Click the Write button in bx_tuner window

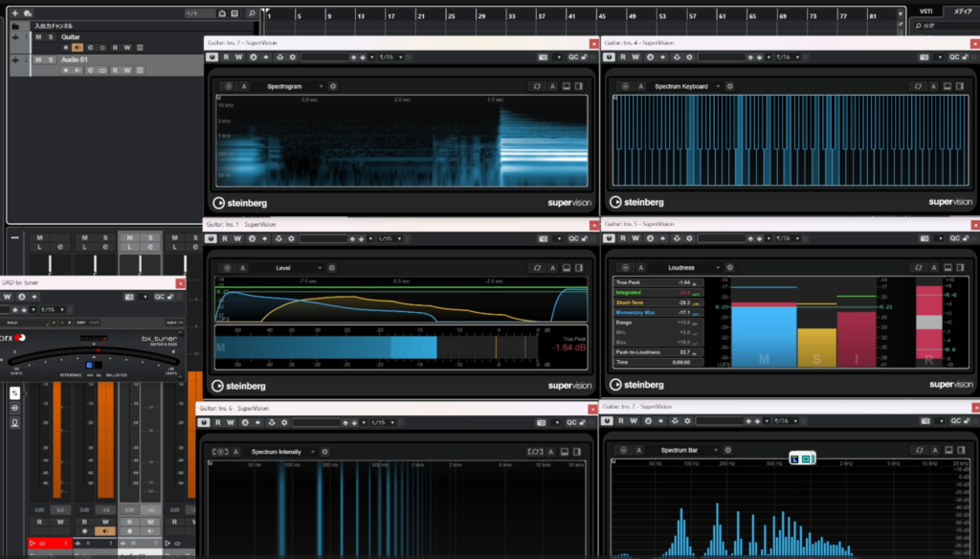[8, 297]
